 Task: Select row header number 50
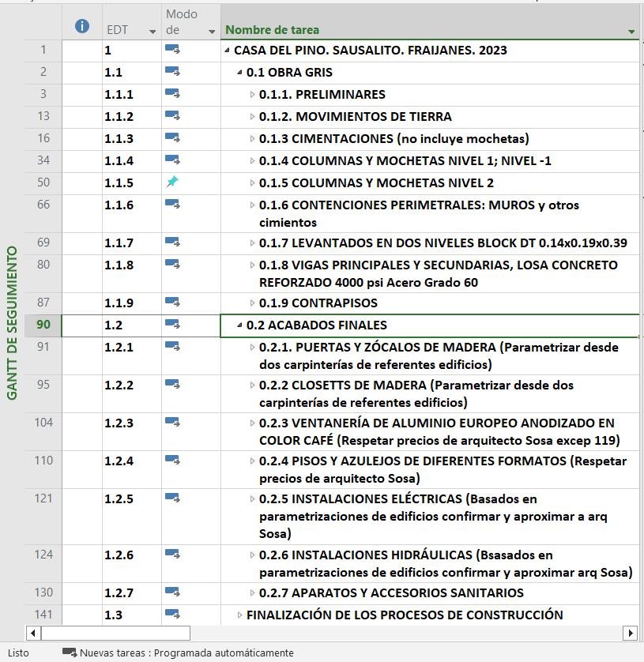43,182
